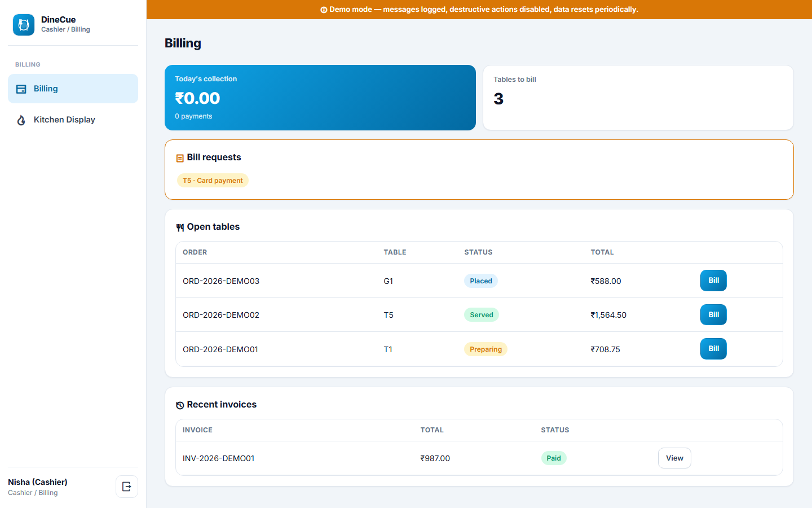View invoice INV-2026-DEMO01
Image resolution: width=812 pixels, height=508 pixels.
[x=674, y=458]
